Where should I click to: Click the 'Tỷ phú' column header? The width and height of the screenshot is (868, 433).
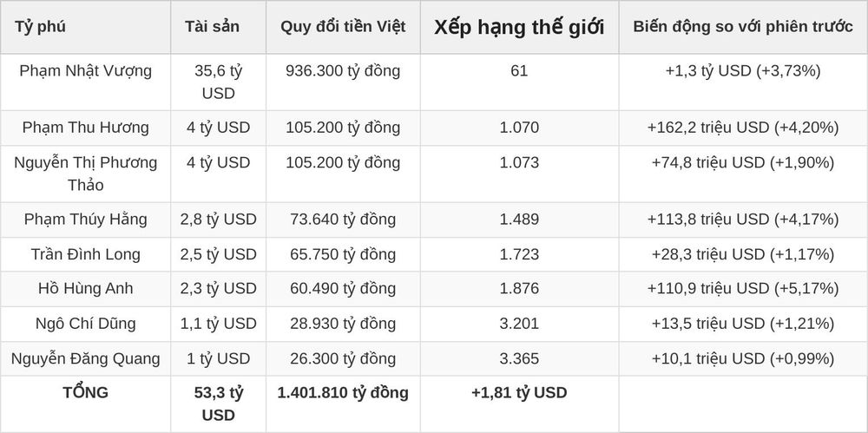41,27
